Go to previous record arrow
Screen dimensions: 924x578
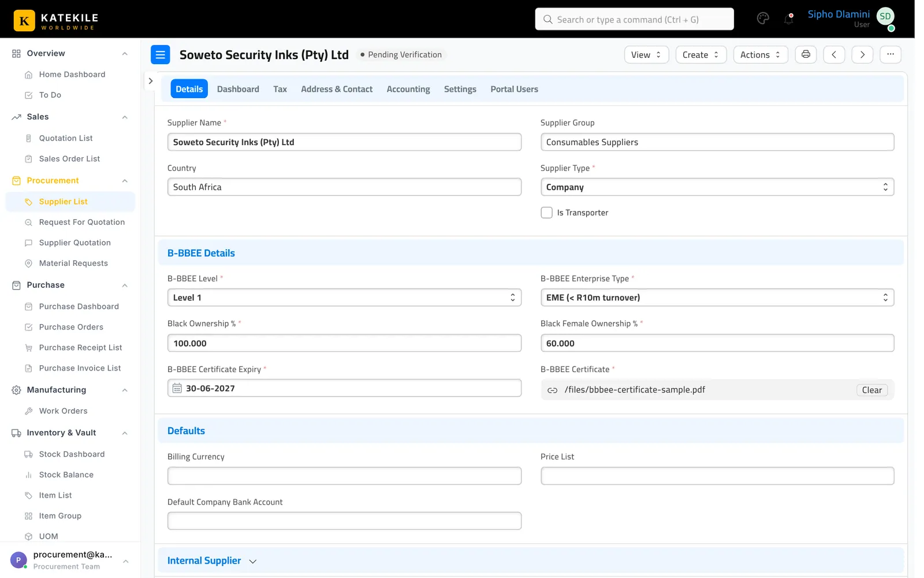click(x=834, y=54)
